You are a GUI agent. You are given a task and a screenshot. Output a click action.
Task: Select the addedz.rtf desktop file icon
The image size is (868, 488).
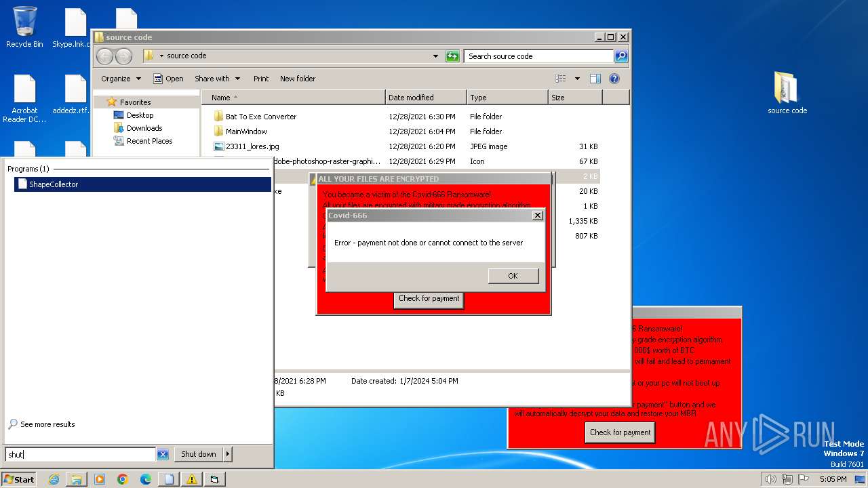point(73,95)
